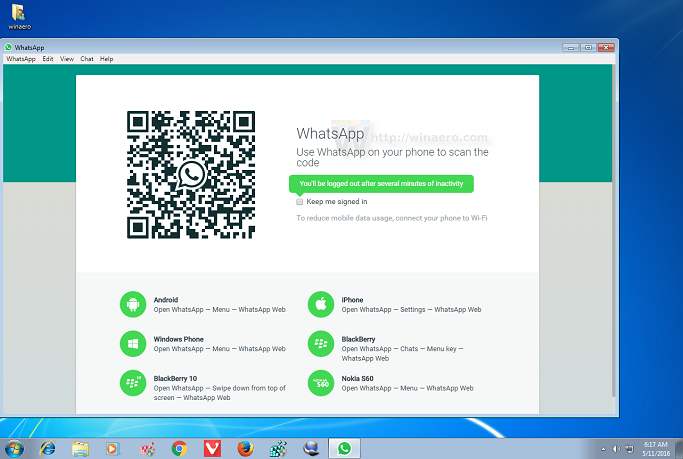Open Google Chrome from the taskbar

[180, 448]
